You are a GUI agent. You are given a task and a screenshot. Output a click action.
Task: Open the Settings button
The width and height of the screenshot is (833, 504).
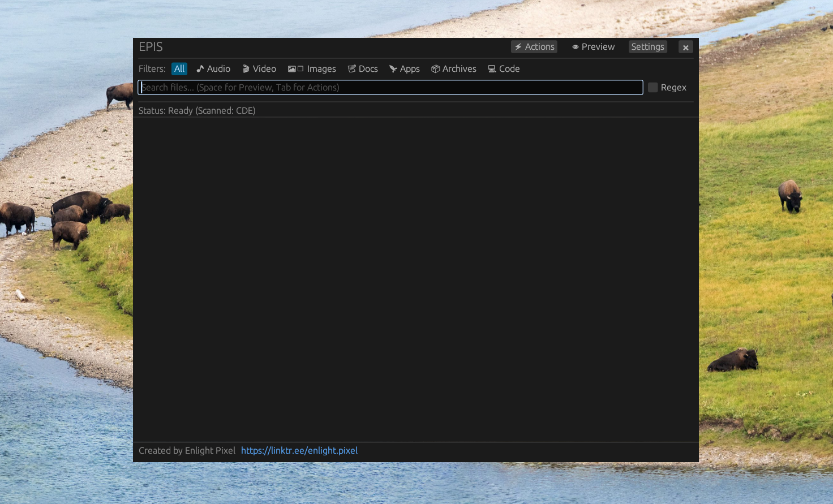coord(648,47)
